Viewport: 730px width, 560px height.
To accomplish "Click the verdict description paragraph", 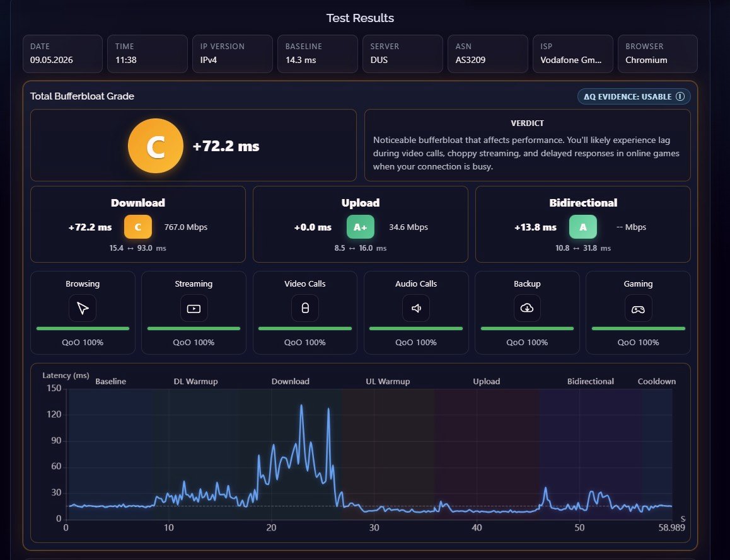I will click(526, 153).
